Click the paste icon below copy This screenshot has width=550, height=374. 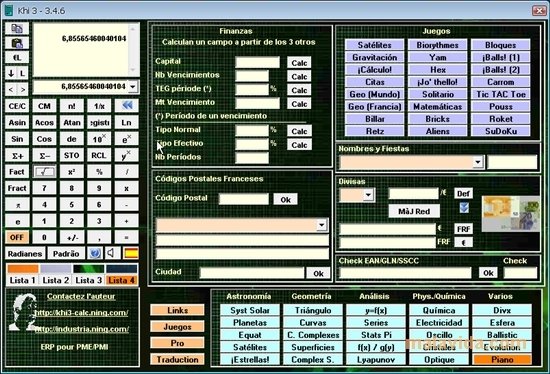(17, 43)
